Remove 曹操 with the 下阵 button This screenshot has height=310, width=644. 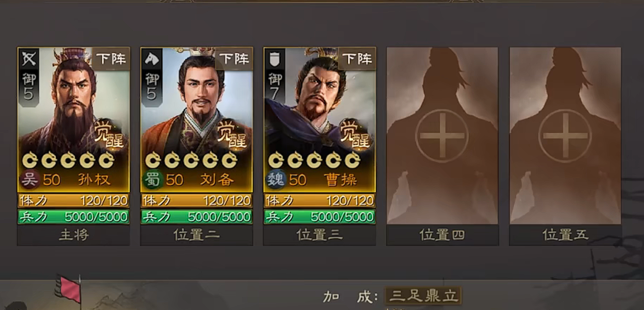(x=357, y=59)
